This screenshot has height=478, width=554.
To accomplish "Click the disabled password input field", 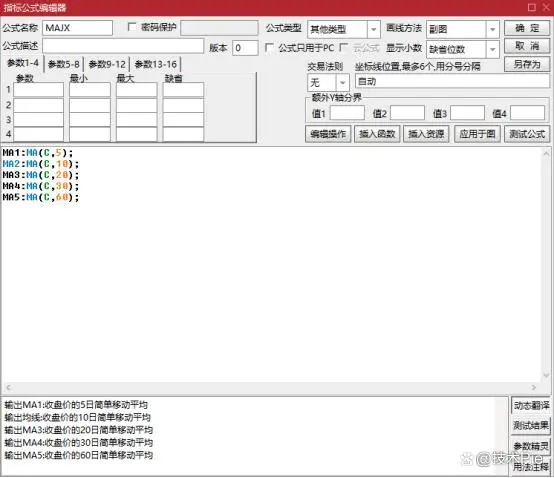I will point(219,28).
